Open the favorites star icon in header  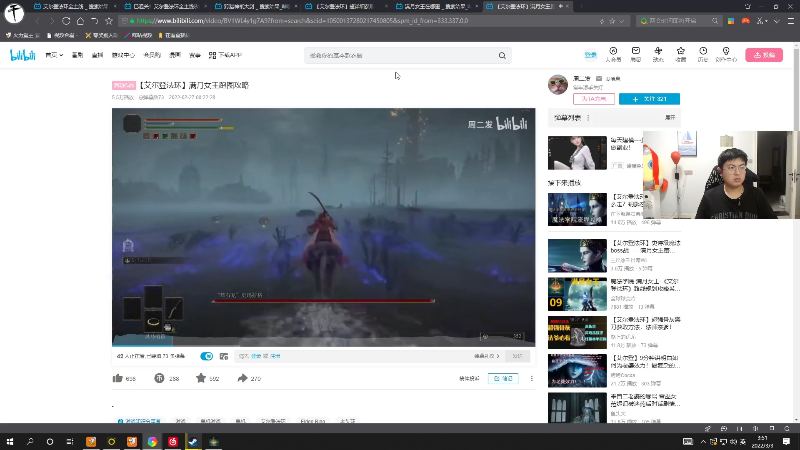[x=681, y=51]
